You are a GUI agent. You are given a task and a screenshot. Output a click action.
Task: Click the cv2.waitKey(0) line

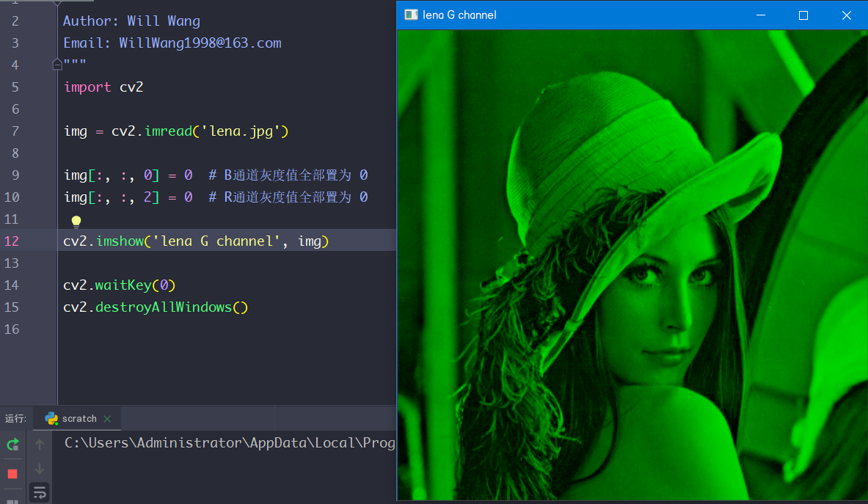119,285
